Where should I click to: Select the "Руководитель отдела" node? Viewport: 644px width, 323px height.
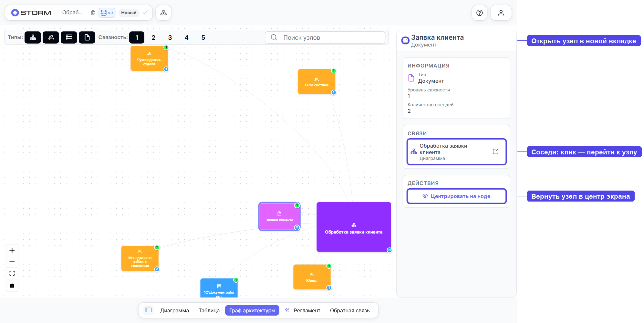(149, 58)
